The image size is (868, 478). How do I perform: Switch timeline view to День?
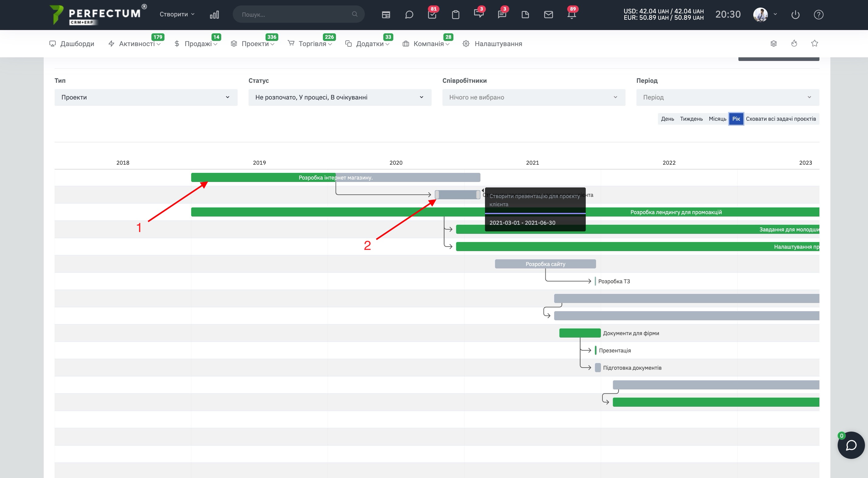click(x=667, y=119)
